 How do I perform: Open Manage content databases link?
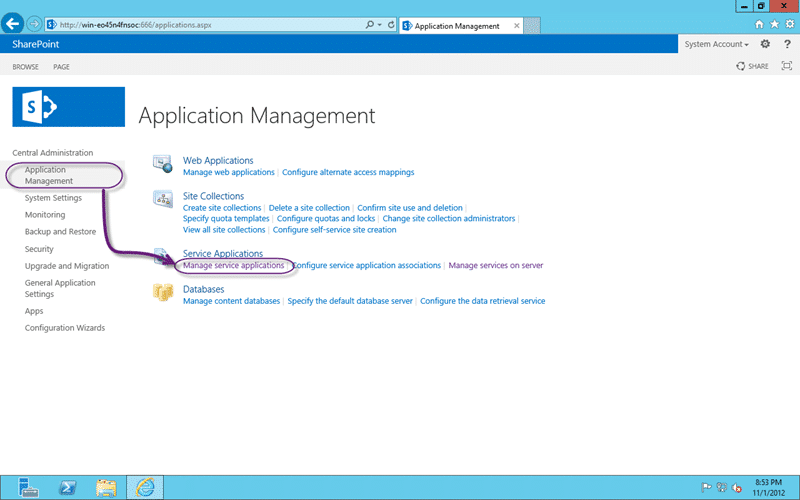coord(231,301)
